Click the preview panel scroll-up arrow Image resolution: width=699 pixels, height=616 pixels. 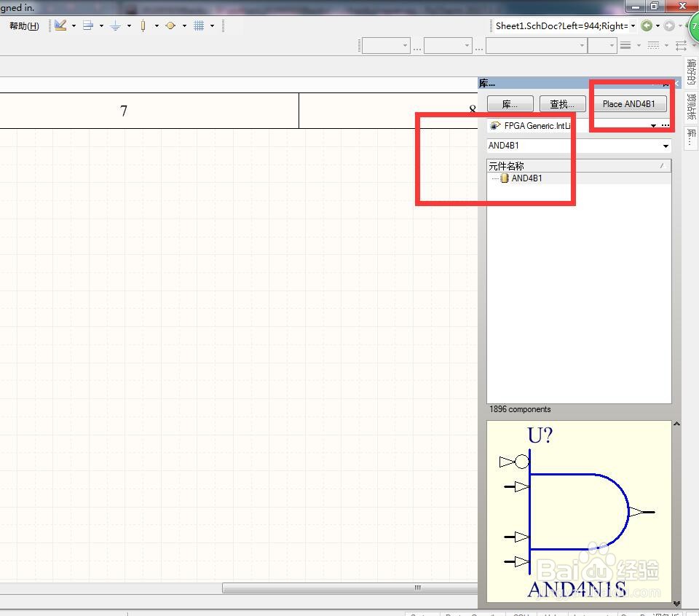pos(676,424)
